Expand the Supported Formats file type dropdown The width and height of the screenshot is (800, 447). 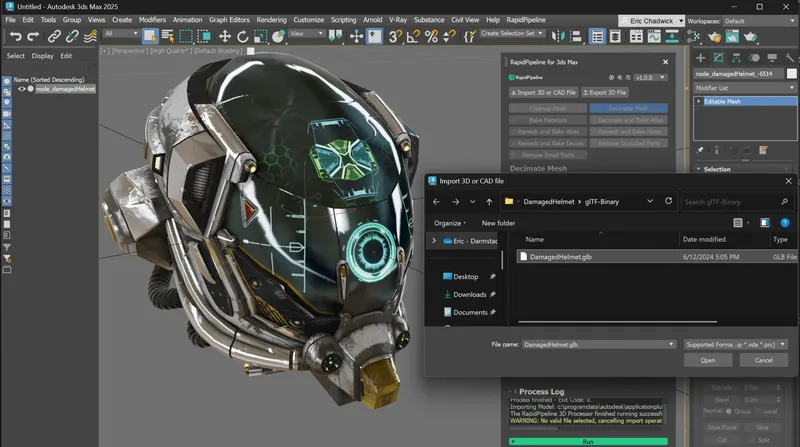click(x=736, y=343)
